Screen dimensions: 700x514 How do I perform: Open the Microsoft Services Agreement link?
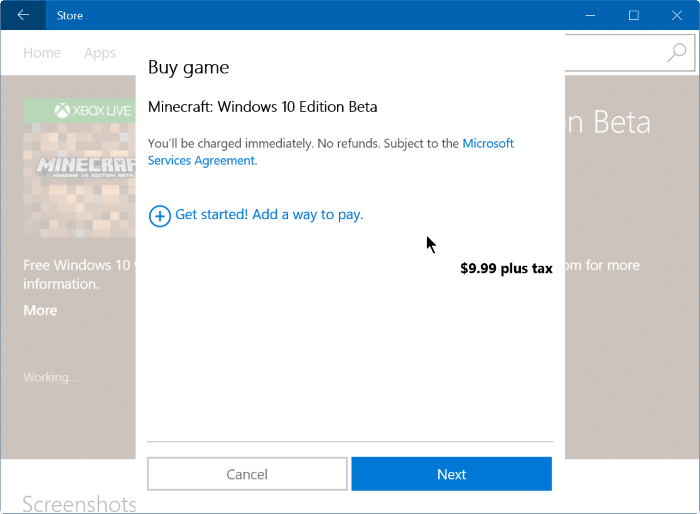(331, 152)
